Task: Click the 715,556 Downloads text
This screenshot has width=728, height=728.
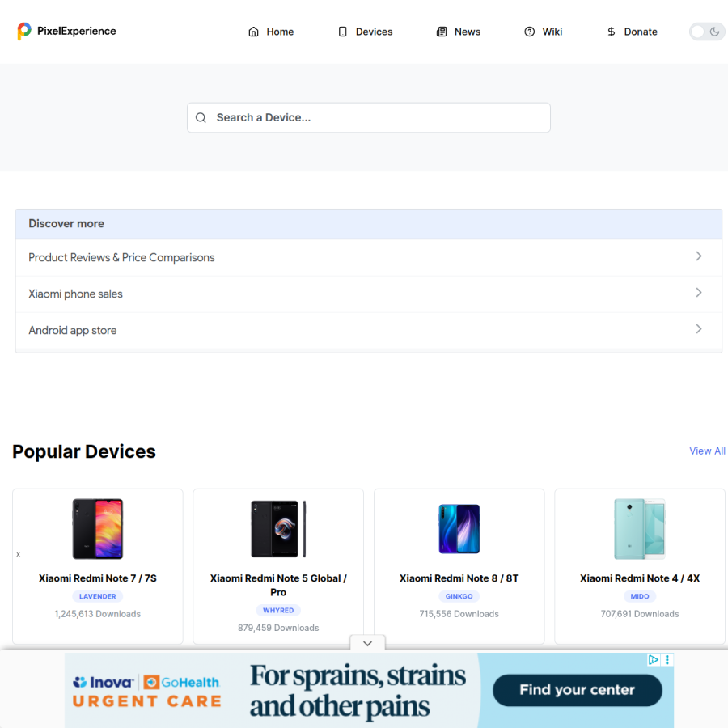Action: pyautogui.click(x=459, y=614)
